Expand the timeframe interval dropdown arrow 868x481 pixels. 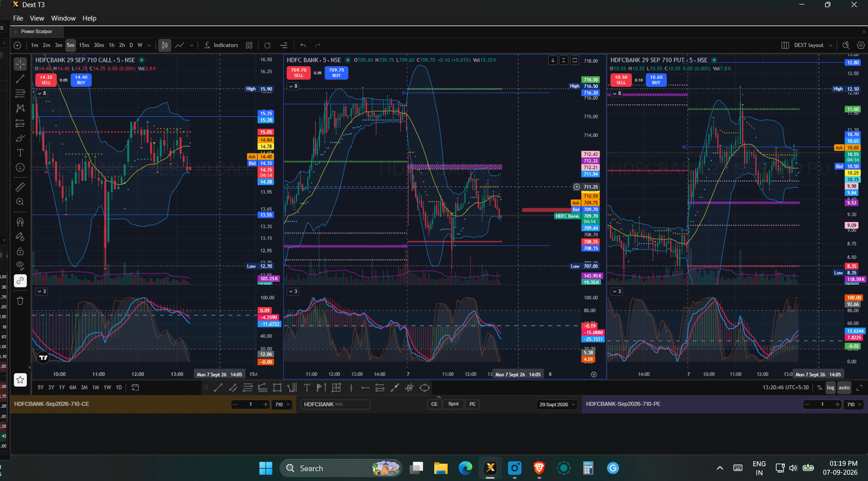tap(149, 45)
